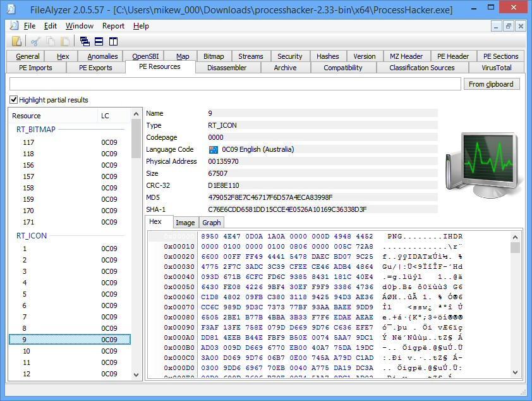Click the From clipboard button
This screenshot has width=532, height=401.
(491, 84)
